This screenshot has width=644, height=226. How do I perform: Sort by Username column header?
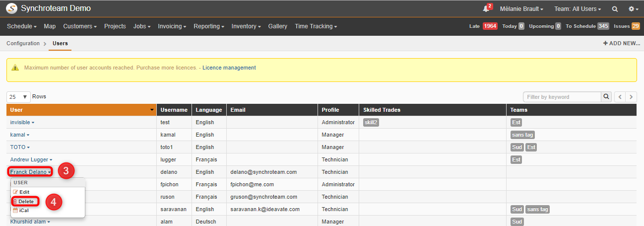174,110
